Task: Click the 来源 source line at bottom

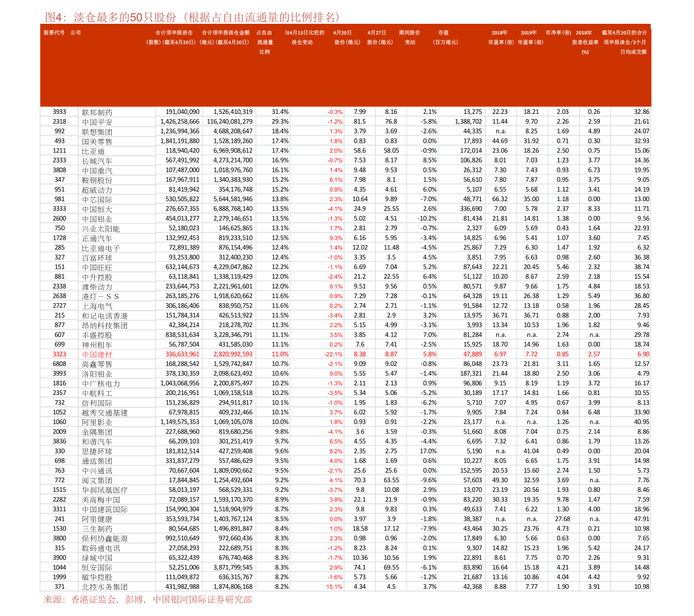Action: (147, 600)
